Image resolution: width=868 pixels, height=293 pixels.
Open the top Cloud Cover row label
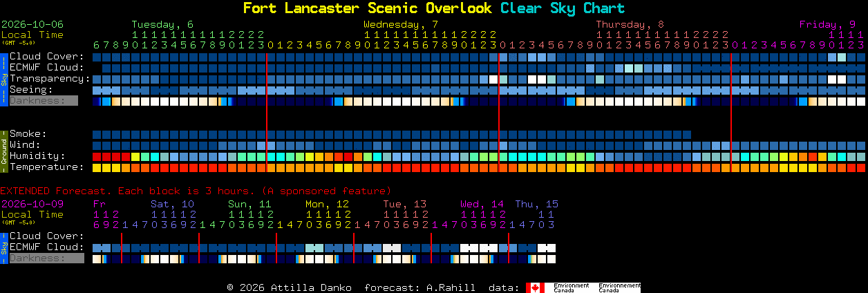47,57
